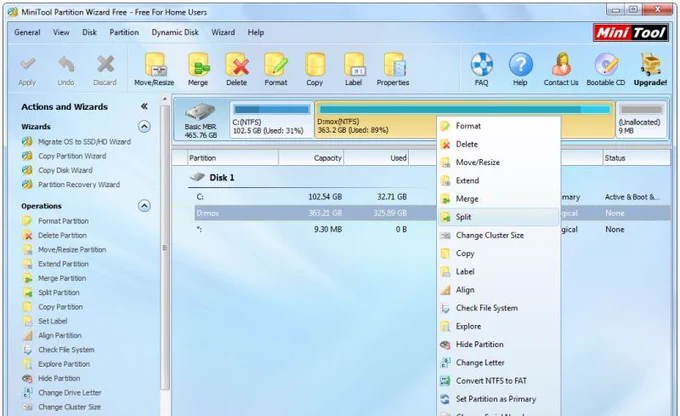The width and height of the screenshot is (680, 416).
Task: Click the Capacity column header
Action: tap(311, 158)
